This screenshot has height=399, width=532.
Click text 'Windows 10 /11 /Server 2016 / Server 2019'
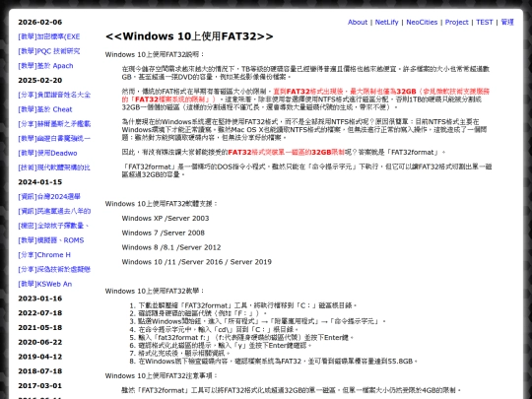tap(196, 262)
